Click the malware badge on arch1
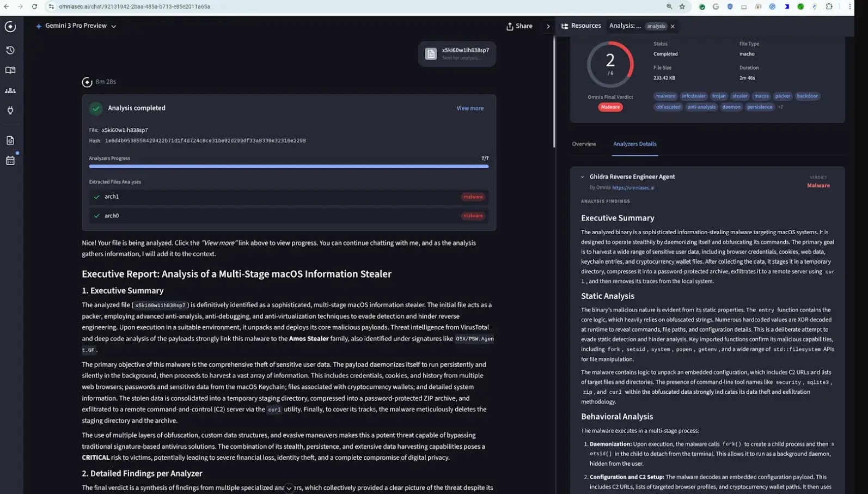Viewport: 868px width, 494px height. pyautogui.click(x=473, y=197)
